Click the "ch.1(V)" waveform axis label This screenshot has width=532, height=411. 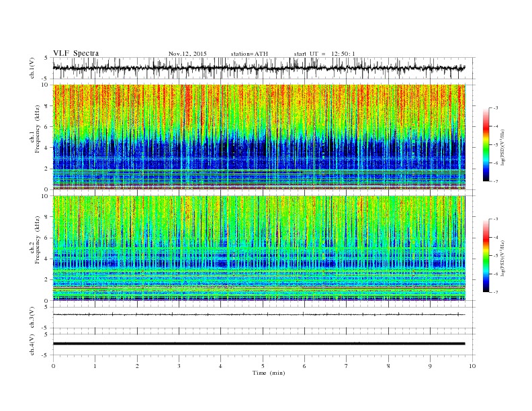pyautogui.click(x=32, y=68)
